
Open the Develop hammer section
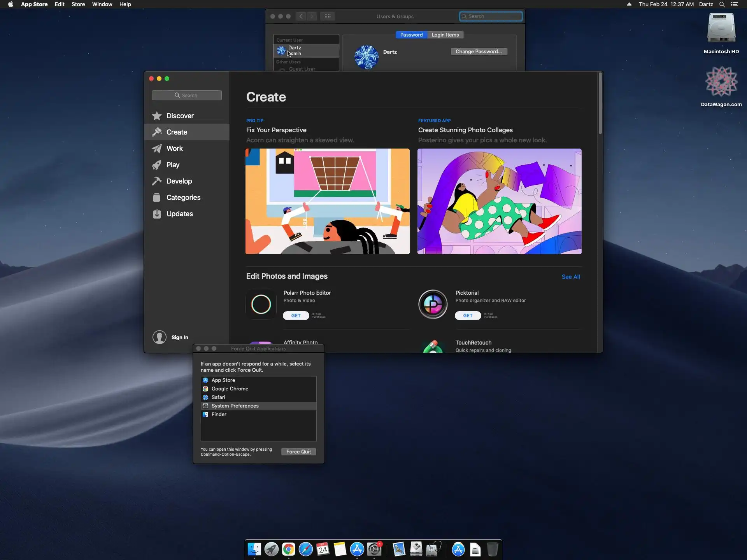157,181
